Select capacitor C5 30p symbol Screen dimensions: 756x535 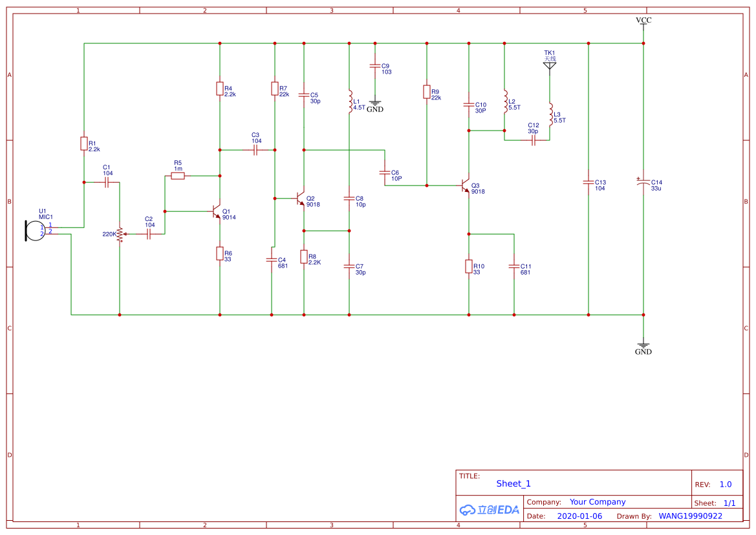coord(304,96)
